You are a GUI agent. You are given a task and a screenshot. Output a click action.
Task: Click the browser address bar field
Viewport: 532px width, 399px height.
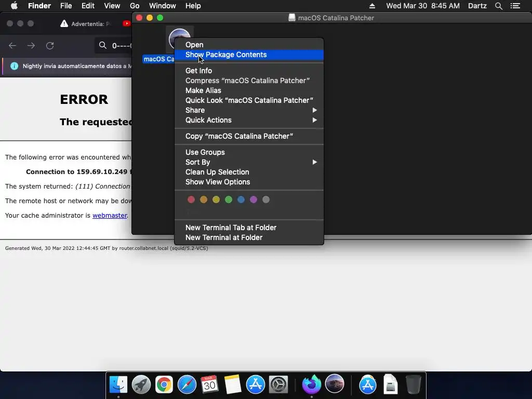pyautogui.click(x=113, y=45)
